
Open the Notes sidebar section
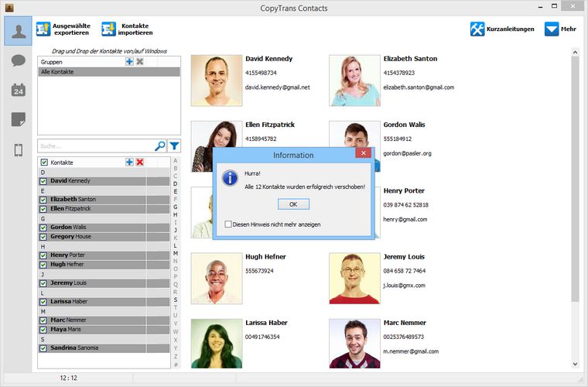click(x=19, y=120)
